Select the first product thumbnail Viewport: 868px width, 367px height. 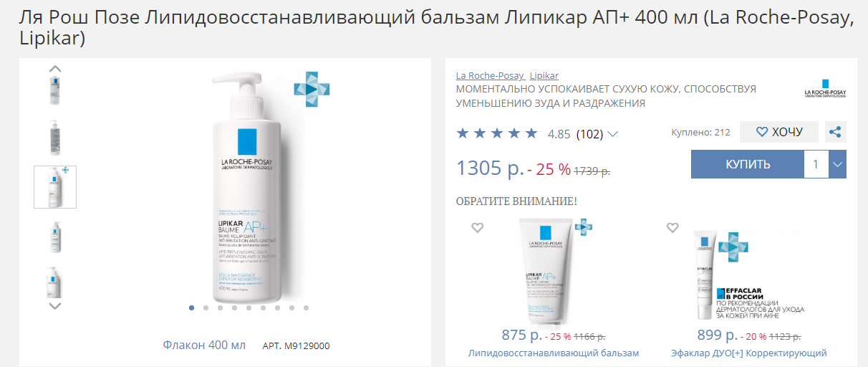pyautogui.click(x=55, y=90)
